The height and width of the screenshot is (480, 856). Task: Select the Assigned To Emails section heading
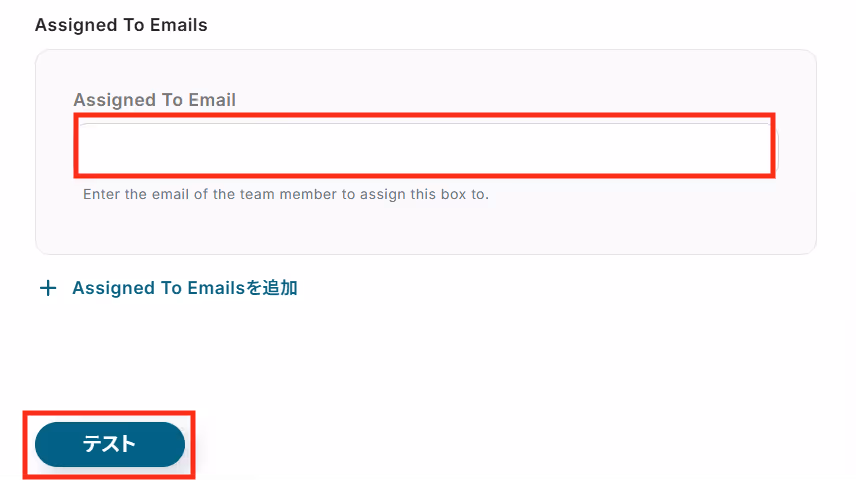coord(121,25)
